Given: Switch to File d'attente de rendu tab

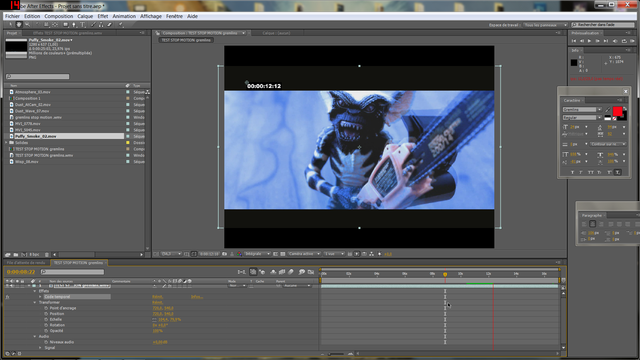Looking at the screenshot, I should point(26,263).
